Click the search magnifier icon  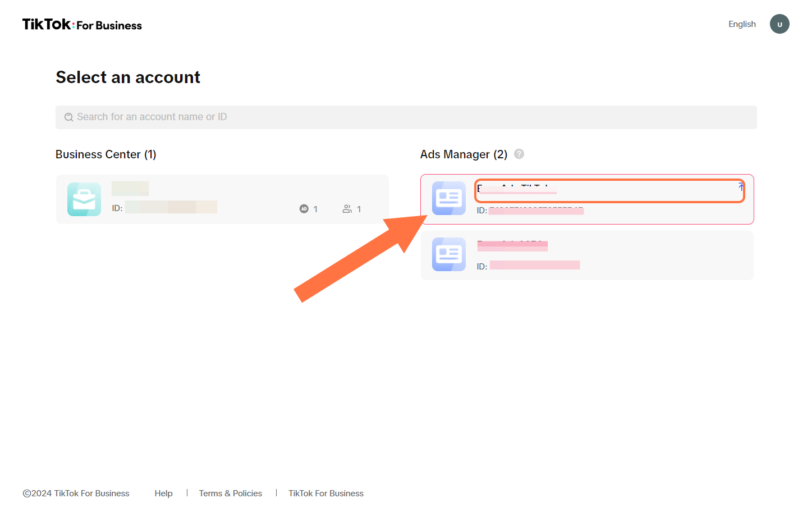(68, 117)
